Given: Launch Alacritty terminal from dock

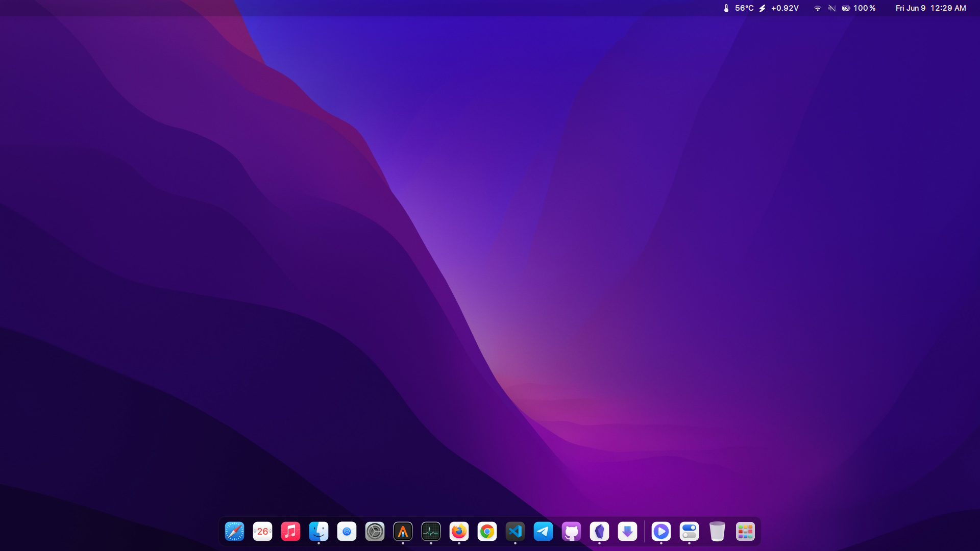Looking at the screenshot, I should coord(403,532).
